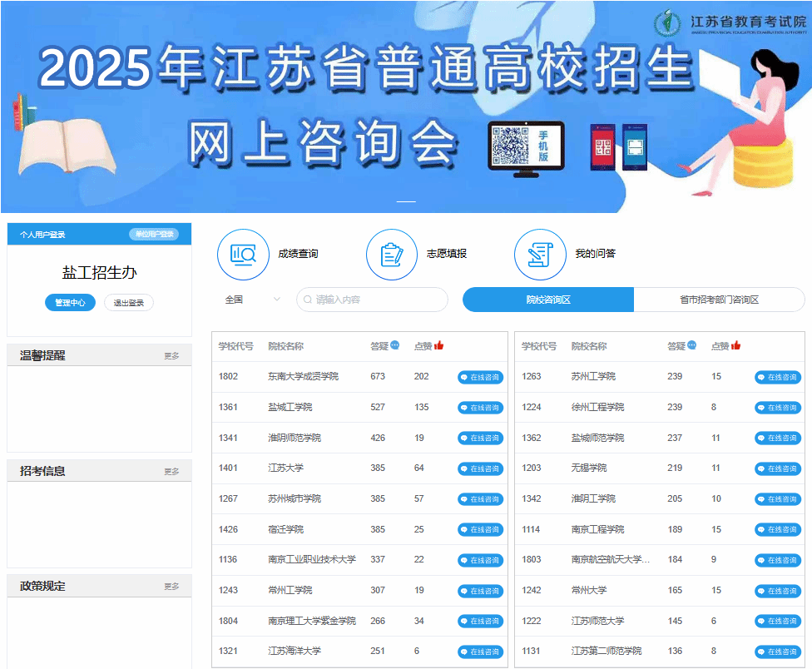Click thumbs-up icon in left table header
The height and width of the screenshot is (669, 812).
coord(439,346)
